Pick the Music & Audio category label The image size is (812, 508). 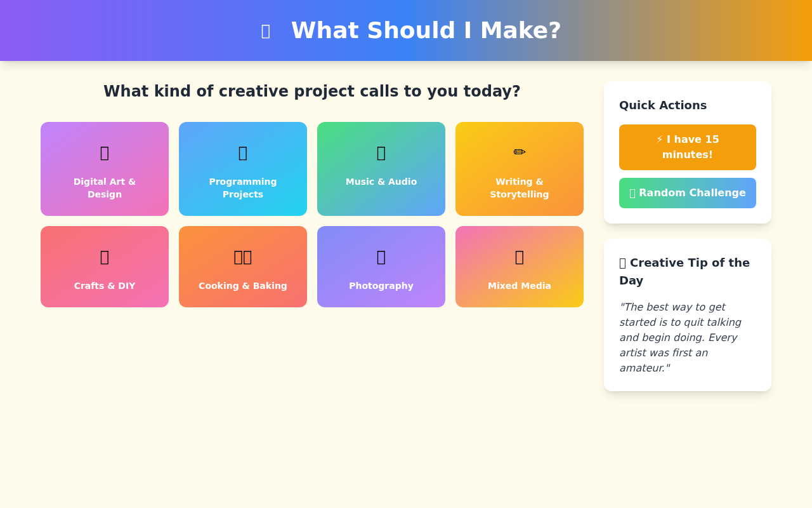tap(381, 182)
